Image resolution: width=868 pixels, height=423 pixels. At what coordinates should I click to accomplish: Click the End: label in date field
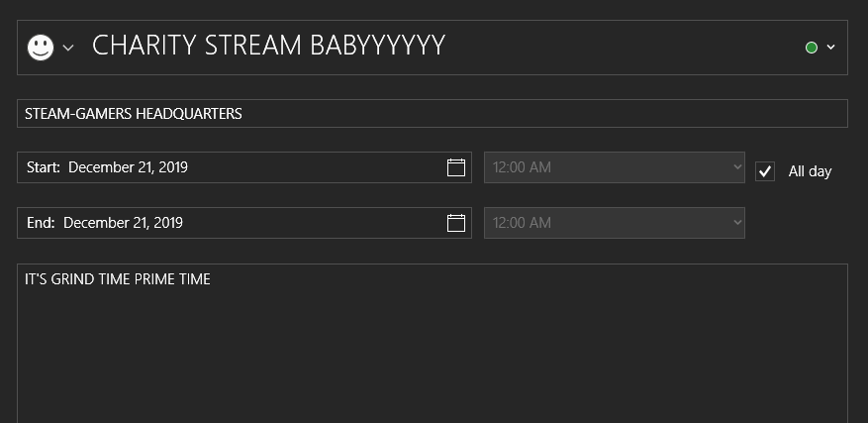[41, 223]
